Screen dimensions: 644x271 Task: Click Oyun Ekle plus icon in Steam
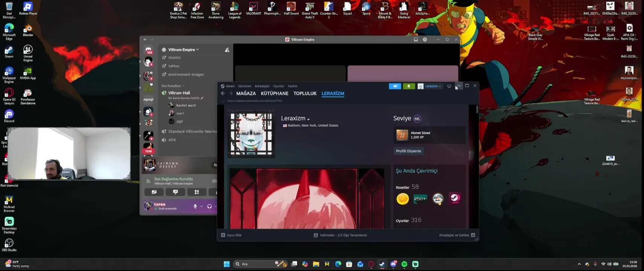tap(223, 235)
